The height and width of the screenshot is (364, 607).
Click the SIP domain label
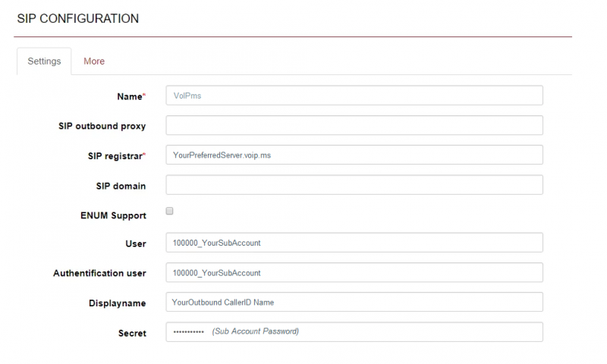pyautogui.click(x=121, y=186)
